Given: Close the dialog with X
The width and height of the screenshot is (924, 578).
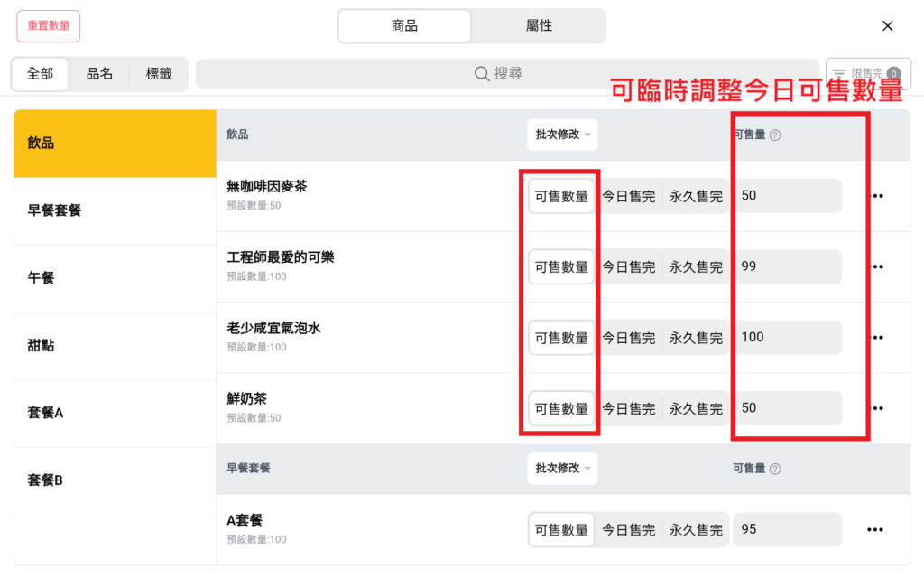Looking at the screenshot, I should click(x=888, y=26).
